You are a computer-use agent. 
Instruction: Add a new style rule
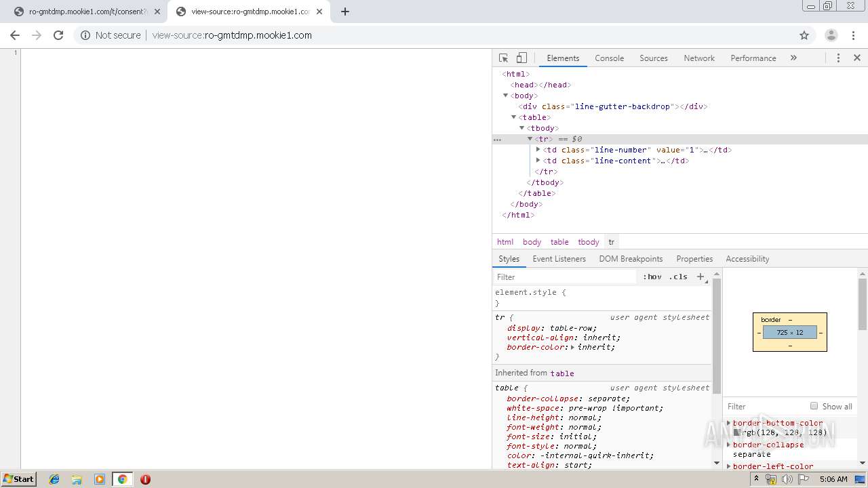tap(701, 277)
